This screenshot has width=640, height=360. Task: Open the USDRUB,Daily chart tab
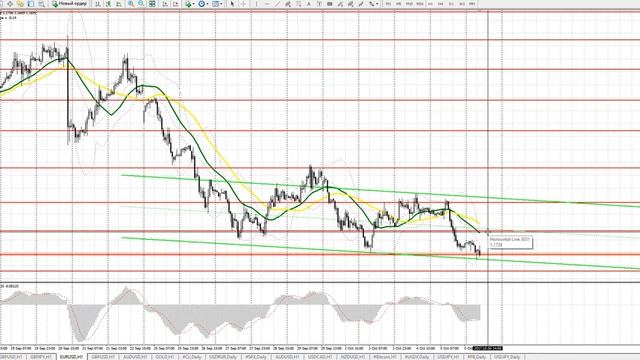tap(223, 357)
